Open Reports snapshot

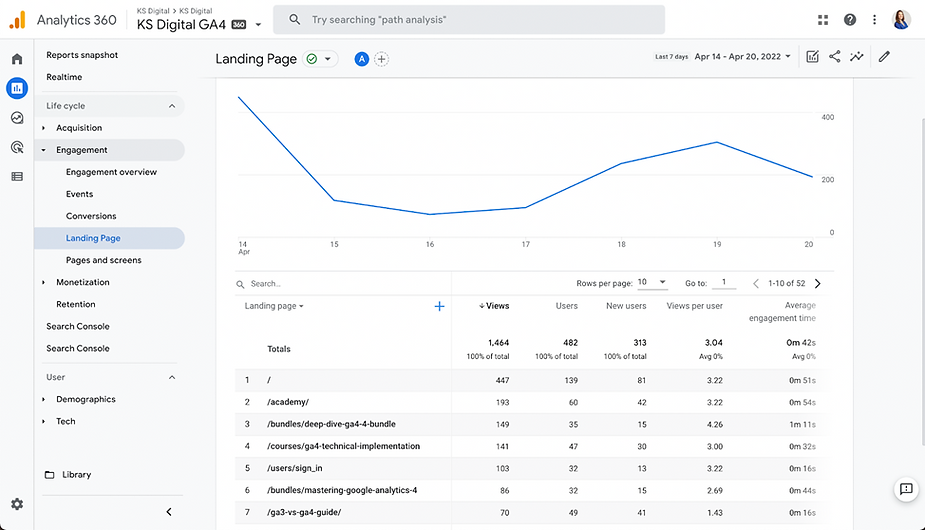click(82, 55)
